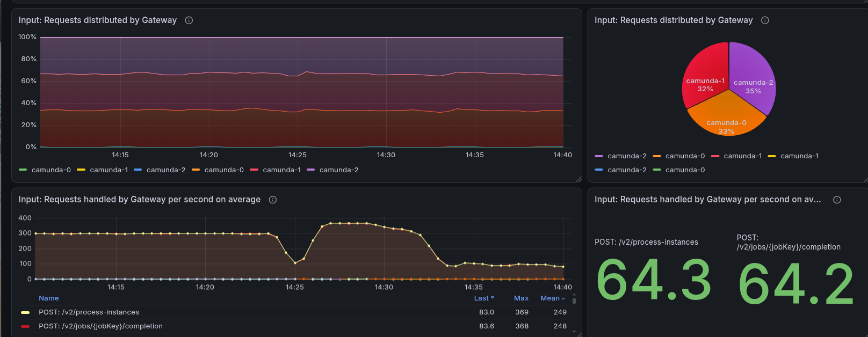Sort legend table by Max column
The height and width of the screenshot is (337, 868).
[x=521, y=298]
